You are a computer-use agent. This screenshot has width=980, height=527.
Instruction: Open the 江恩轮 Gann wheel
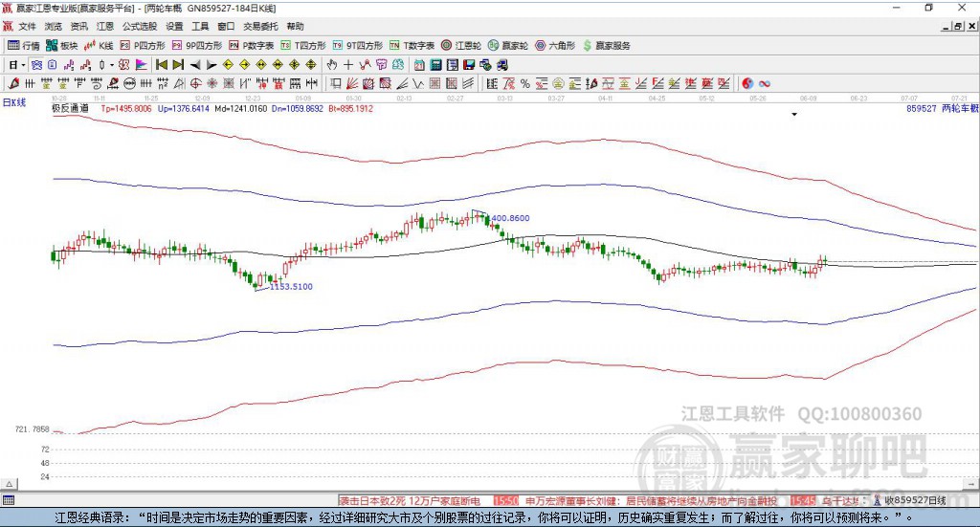click(x=461, y=46)
